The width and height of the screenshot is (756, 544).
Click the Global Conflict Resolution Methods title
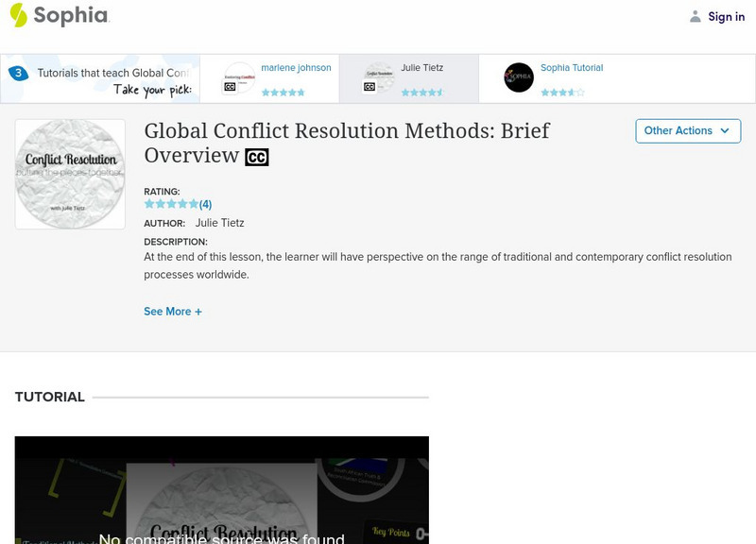click(x=347, y=144)
